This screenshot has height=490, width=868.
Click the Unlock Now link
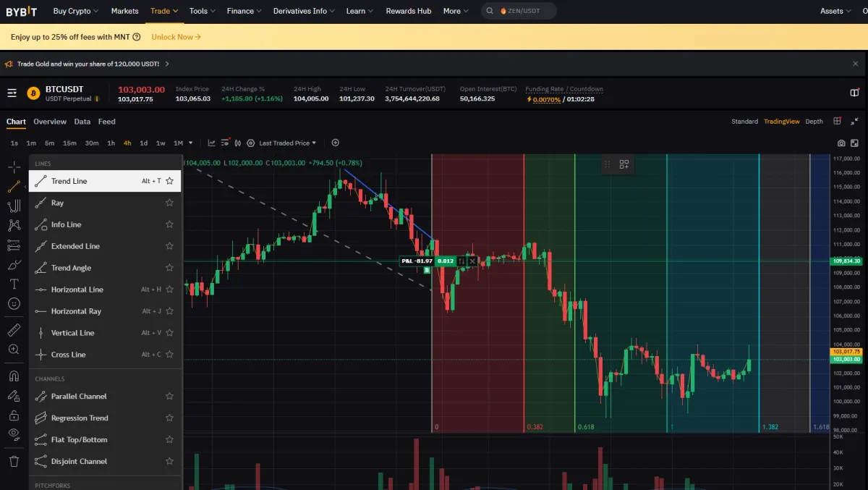point(176,37)
